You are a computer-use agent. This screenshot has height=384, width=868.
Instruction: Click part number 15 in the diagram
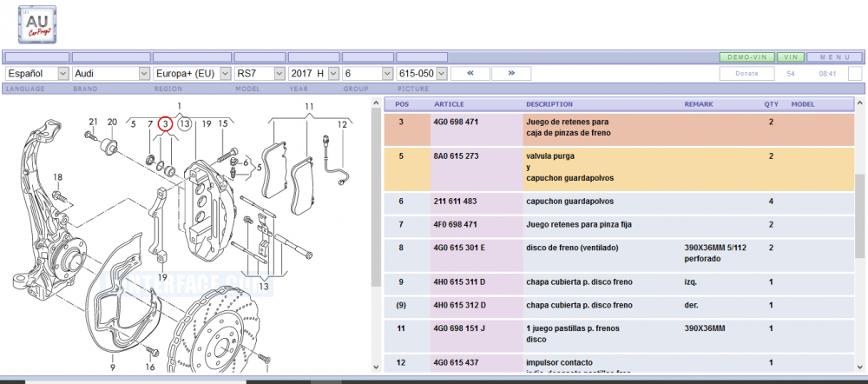point(222,124)
